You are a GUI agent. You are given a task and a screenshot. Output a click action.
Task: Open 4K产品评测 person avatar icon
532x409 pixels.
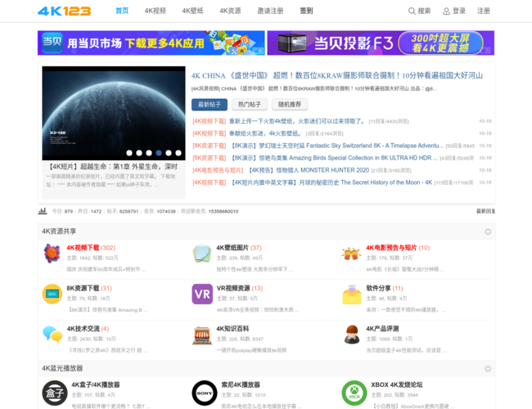click(x=352, y=335)
